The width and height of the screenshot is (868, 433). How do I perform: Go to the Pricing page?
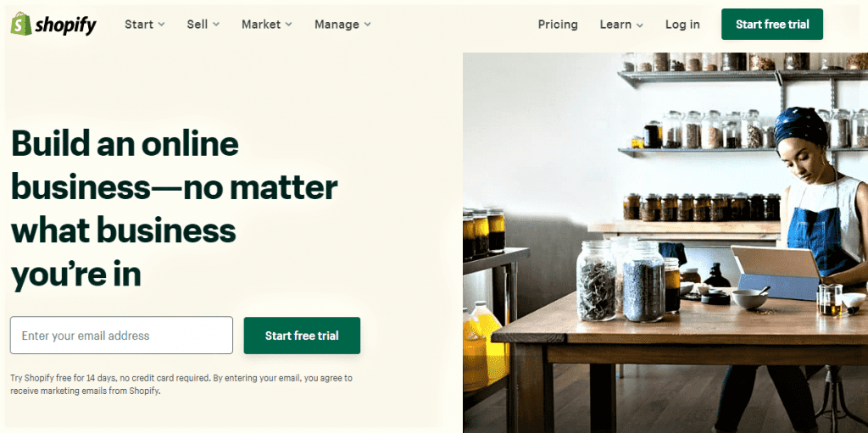coord(558,25)
